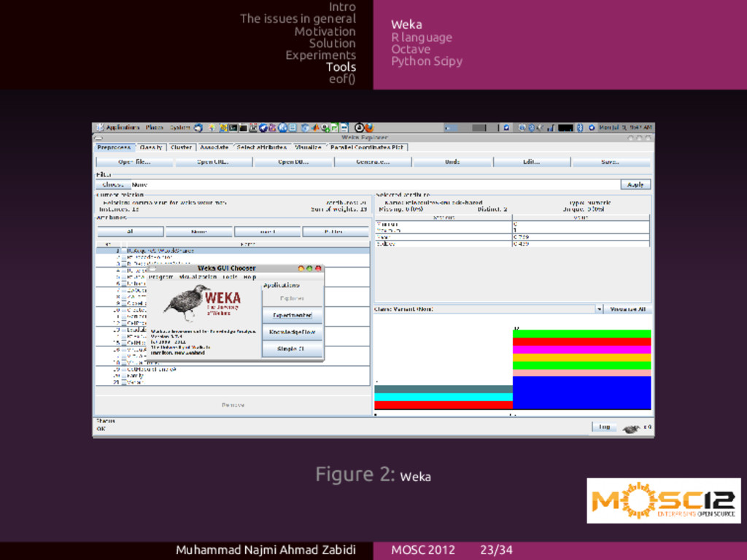747x560 pixels.
Task: Open the Places menu in the GNOME panel
Action: (155, 128)
